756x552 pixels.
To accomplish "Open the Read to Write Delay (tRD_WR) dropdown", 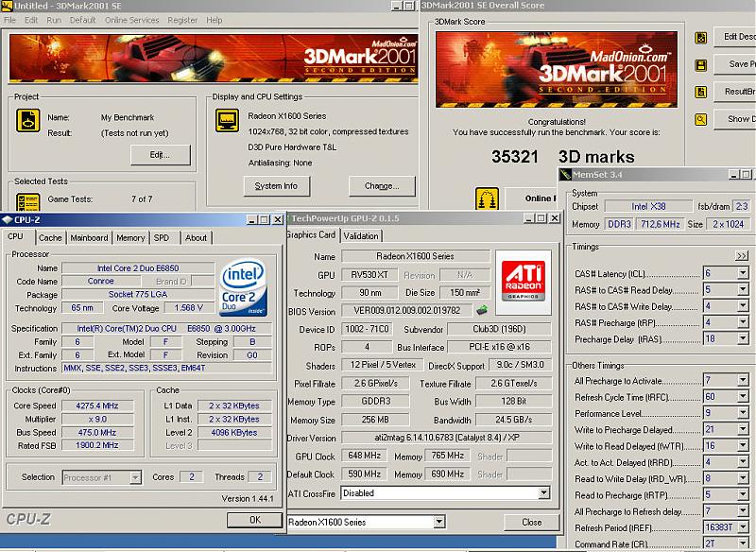I will 743,478.
